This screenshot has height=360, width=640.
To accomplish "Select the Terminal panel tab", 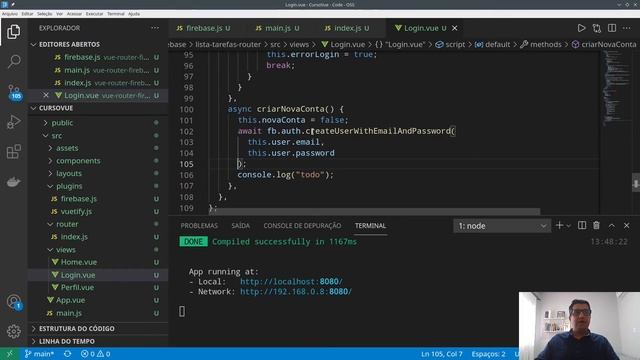I will click(370, 226).
